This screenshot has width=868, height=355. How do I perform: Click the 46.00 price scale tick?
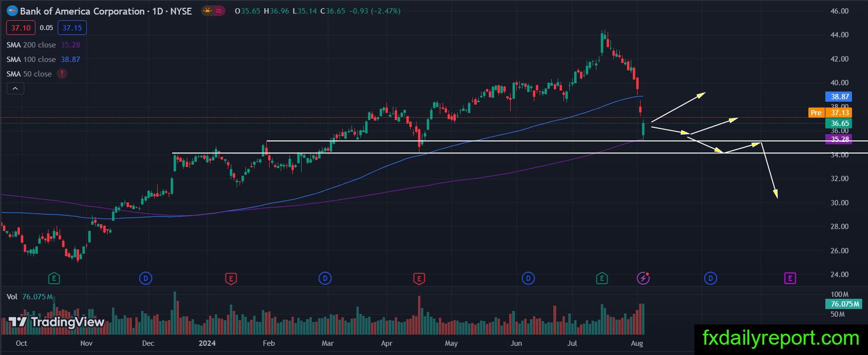839,11
